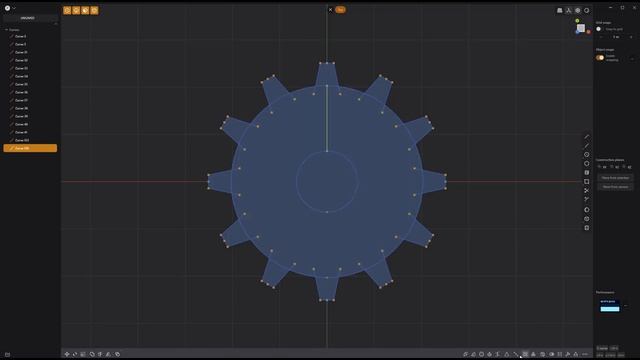This screenshot has width=640, height=360.
Task: Click the circle icon in bottom-right toolbar
Action: point(482,354)
